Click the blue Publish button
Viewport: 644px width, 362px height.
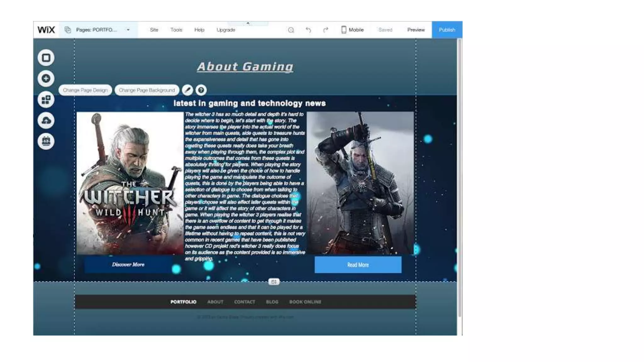[x=447, y=30]
